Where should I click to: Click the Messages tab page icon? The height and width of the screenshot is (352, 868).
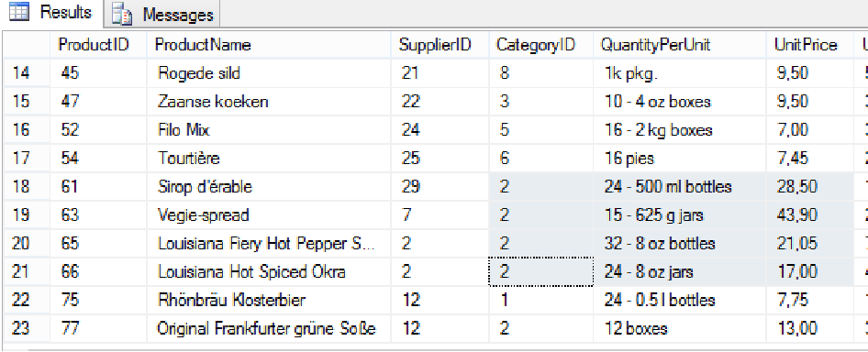(122, 15)
